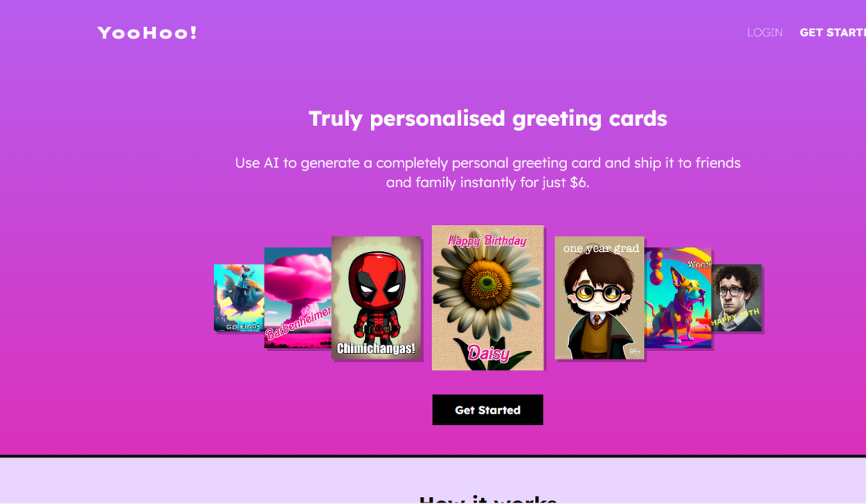This screenshot has width=866, height=504.
Task: Click the Barbenheimer slanted caption text
Action: click(298, 323)
